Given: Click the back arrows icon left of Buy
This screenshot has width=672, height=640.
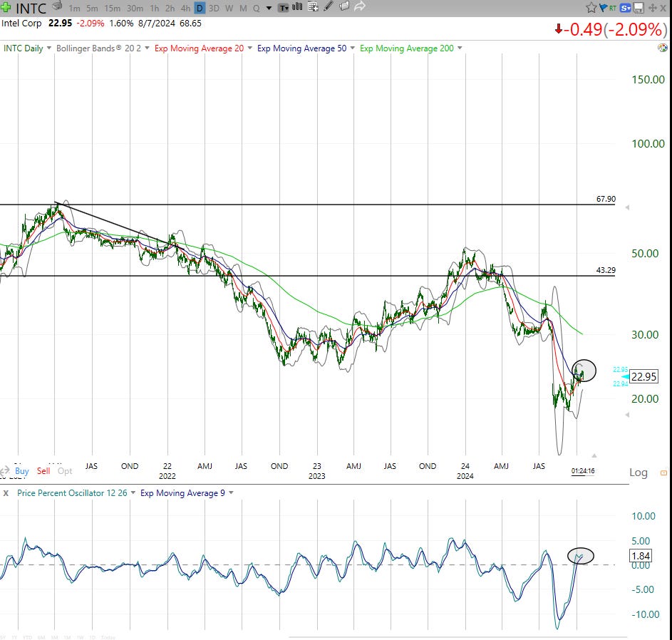Looking at the screenshot, I should pyautogui.click(x=5, y=470).
